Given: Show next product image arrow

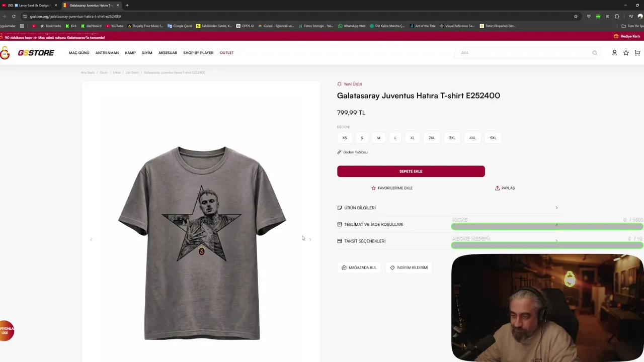Looking at the screenshot, I should (x=310, y=240).
